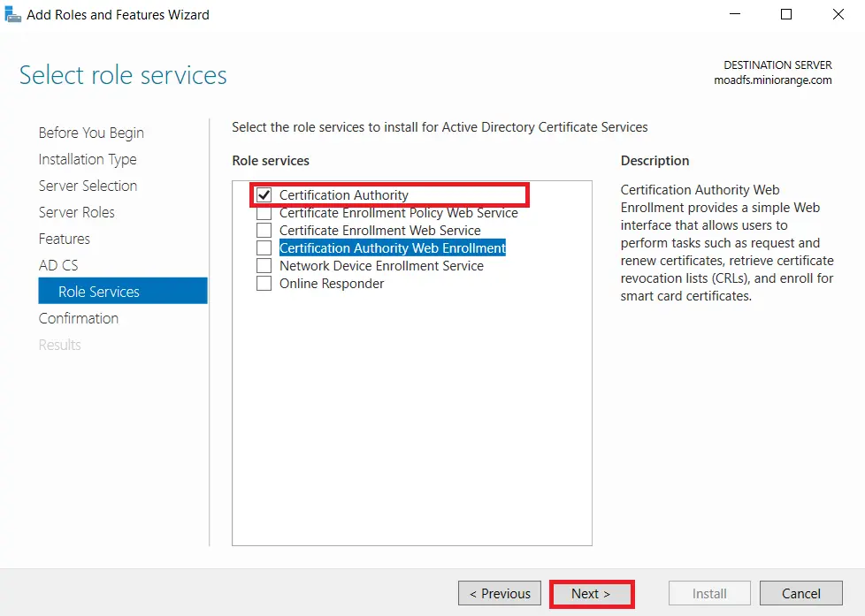This screenshot has height=616, width=865.
Task: Check the Online Responder role service
Action: pyautogui.click(x=263, y=284)
